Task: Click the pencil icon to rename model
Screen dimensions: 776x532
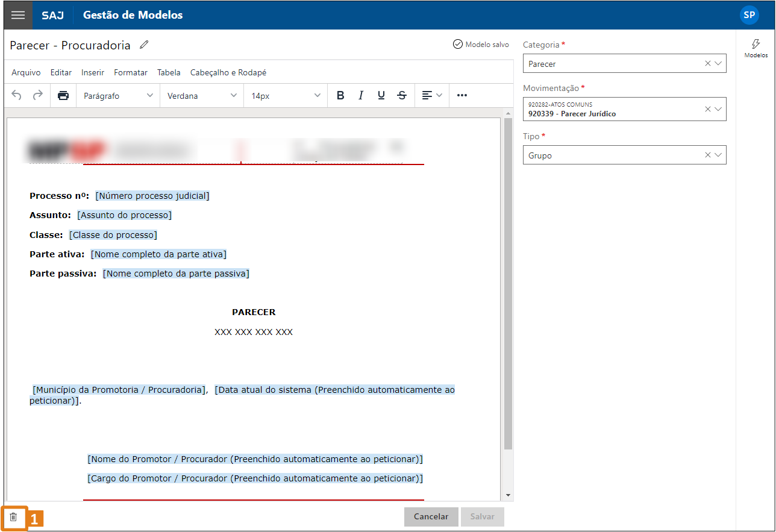Action: point(143,45)
